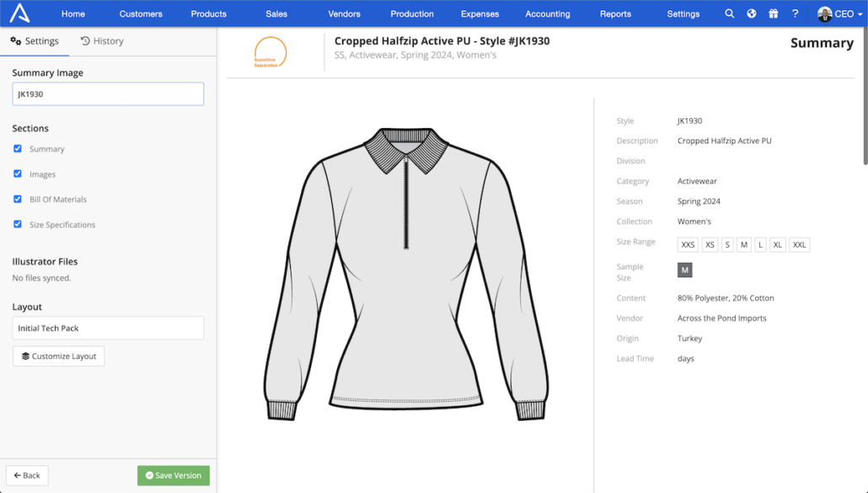
Task: Disable the Bill Of Materials section
Action: tap(19, 200)
